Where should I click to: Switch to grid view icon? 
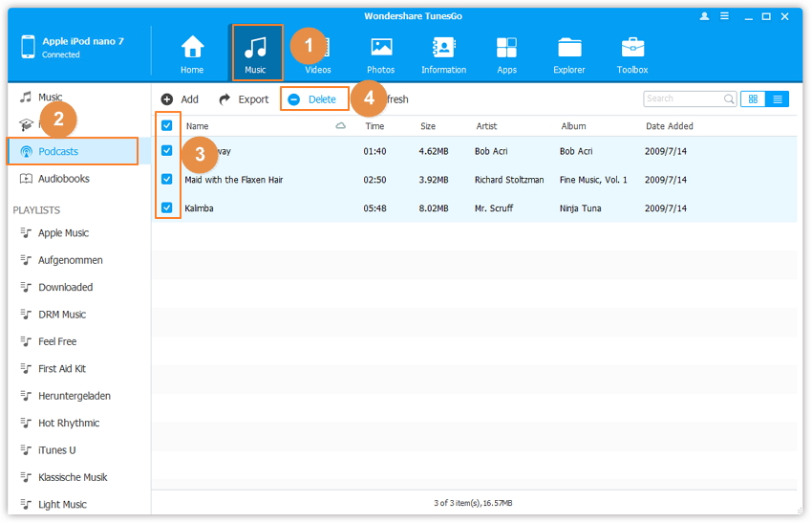[753, 99]
